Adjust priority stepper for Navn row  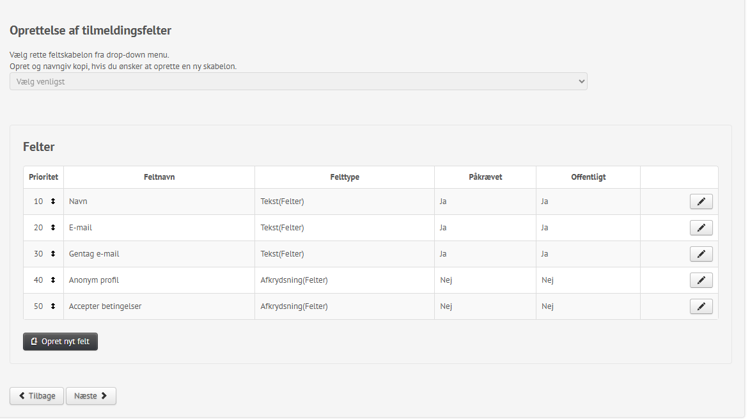(53, 202)
